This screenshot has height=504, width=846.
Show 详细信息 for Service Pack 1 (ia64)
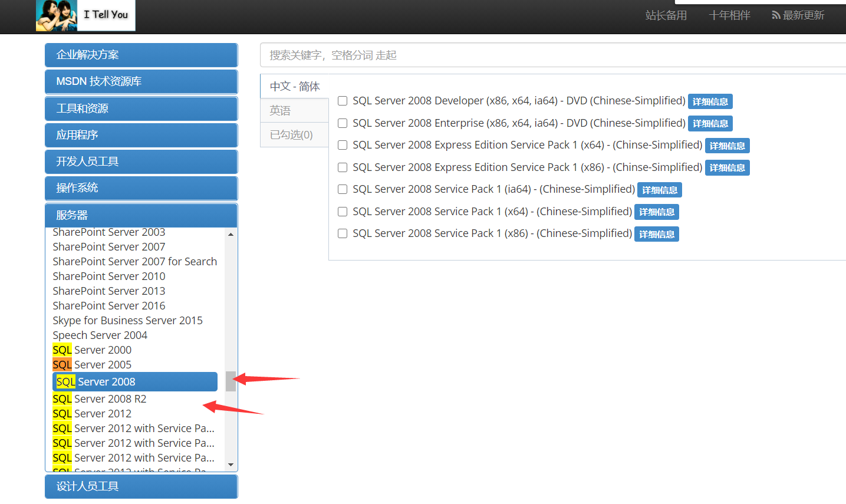point(659,190)
